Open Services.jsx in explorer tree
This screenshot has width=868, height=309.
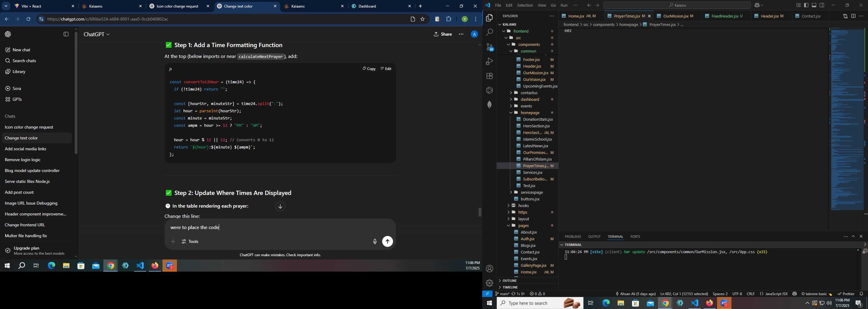pos(532,172)
